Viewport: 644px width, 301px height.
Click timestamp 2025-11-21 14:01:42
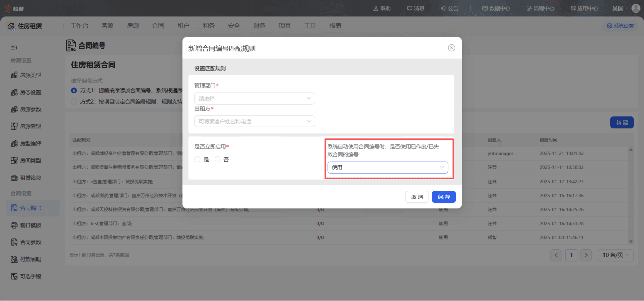[561, 153]
